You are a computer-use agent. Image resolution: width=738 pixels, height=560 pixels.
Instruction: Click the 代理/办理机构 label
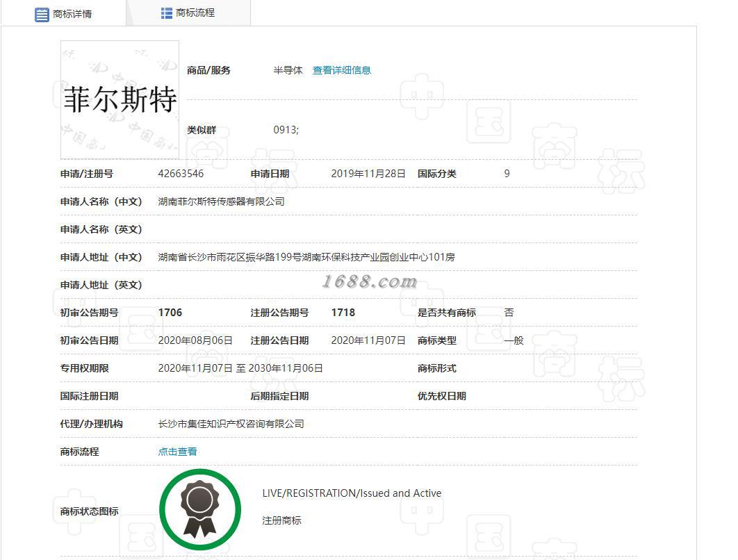pos(91,424)
